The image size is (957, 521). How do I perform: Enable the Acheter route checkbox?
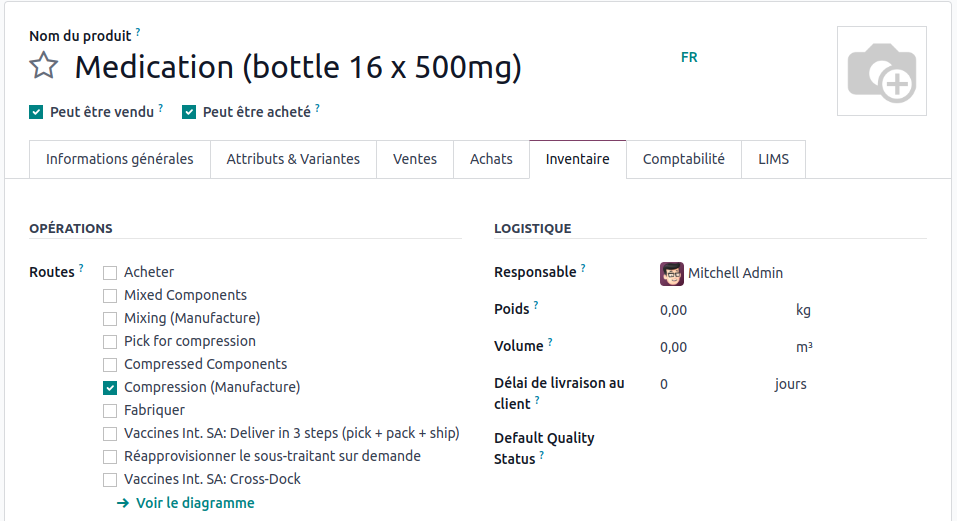(x=110, y=272)
